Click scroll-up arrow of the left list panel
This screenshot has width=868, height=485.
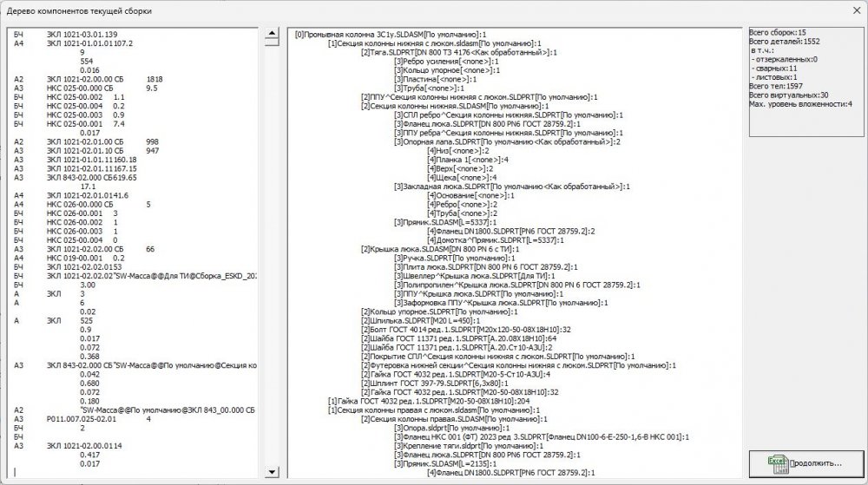pyautogui.click(x=270, y=34)
